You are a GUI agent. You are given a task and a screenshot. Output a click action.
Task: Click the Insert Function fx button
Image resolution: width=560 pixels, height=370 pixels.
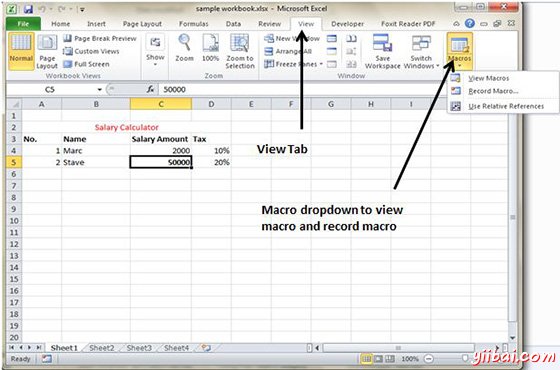150,89
